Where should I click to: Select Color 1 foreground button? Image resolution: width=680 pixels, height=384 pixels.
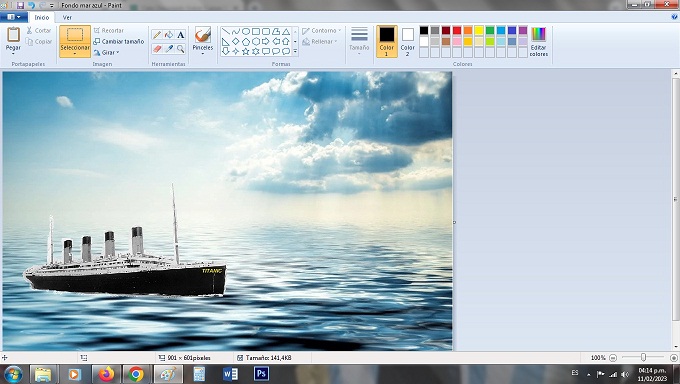(x=387, y=41)
